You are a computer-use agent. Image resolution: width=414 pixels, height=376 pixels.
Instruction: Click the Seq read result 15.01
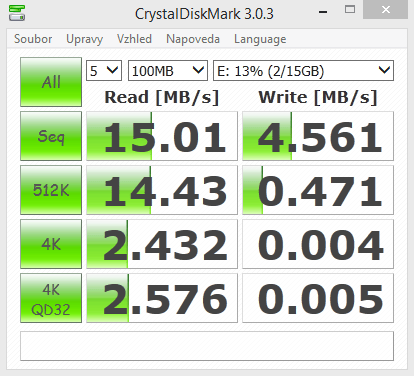pyautogui.click(x=162, y=136)
